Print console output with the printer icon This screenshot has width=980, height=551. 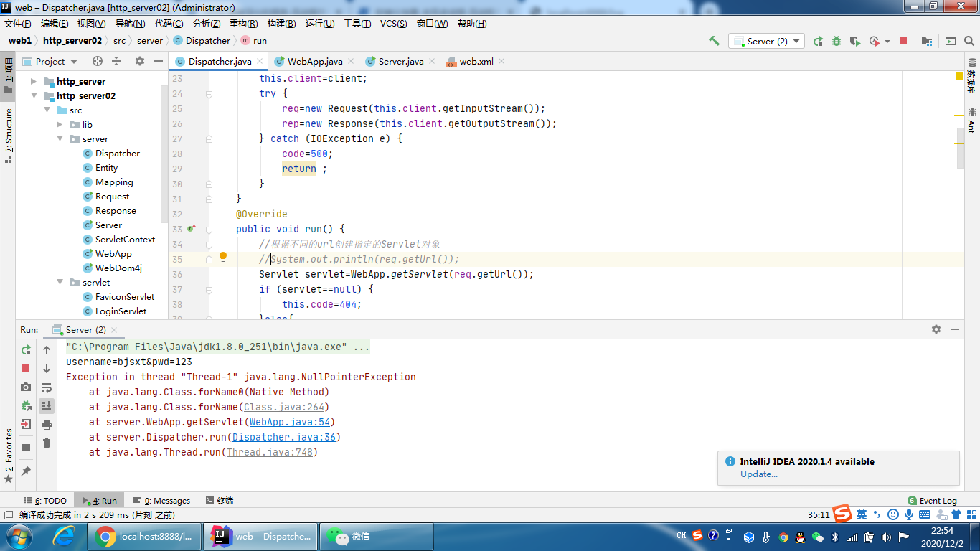point(47,424)
